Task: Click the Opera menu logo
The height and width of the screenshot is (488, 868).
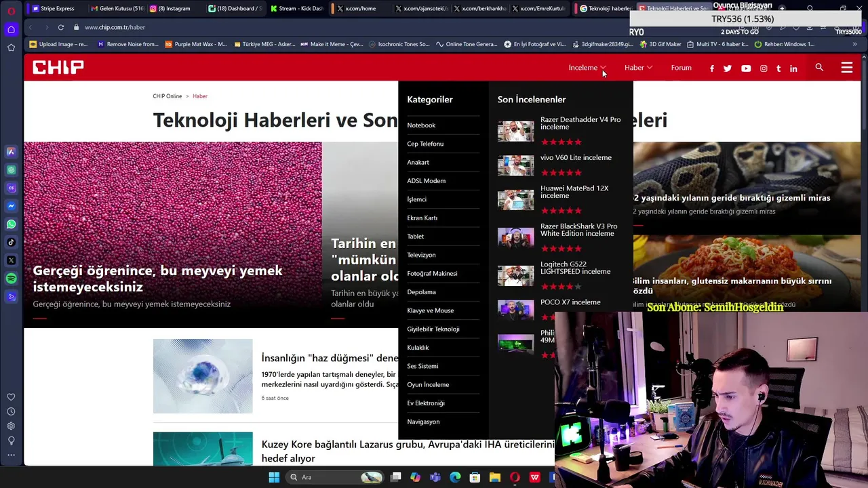Action: [11, 9]
